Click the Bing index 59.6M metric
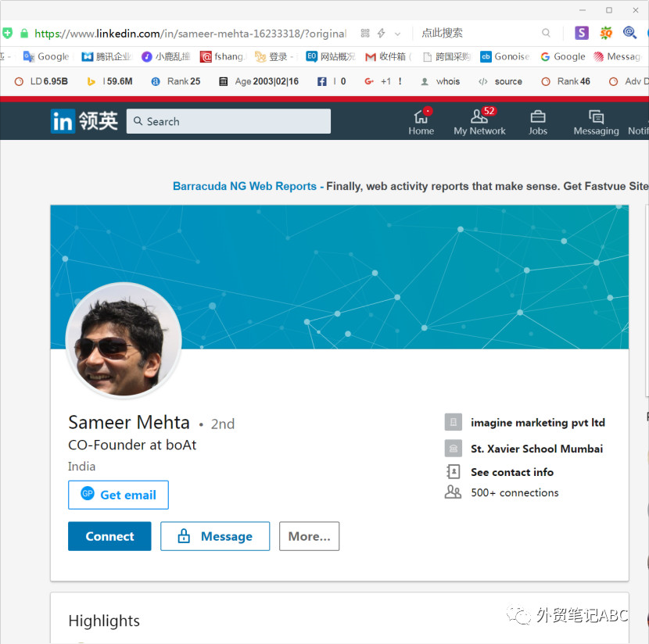This screenshot has height=644, width=649. pyautogui.click(x=109, y=81)
